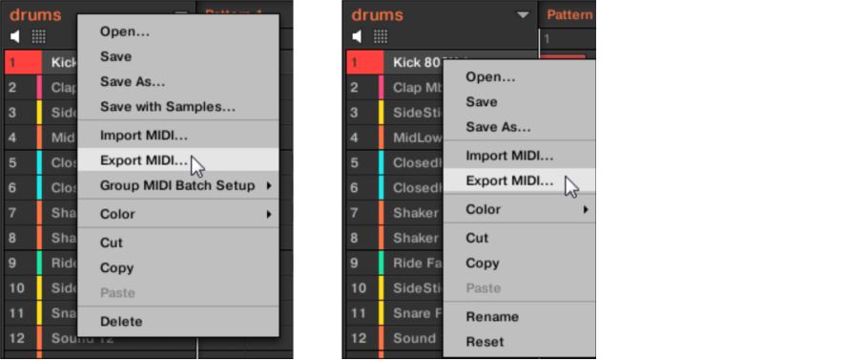Click the pad grid icon in right panel
This screenshot has width=868, height=361.
[381, 37]
